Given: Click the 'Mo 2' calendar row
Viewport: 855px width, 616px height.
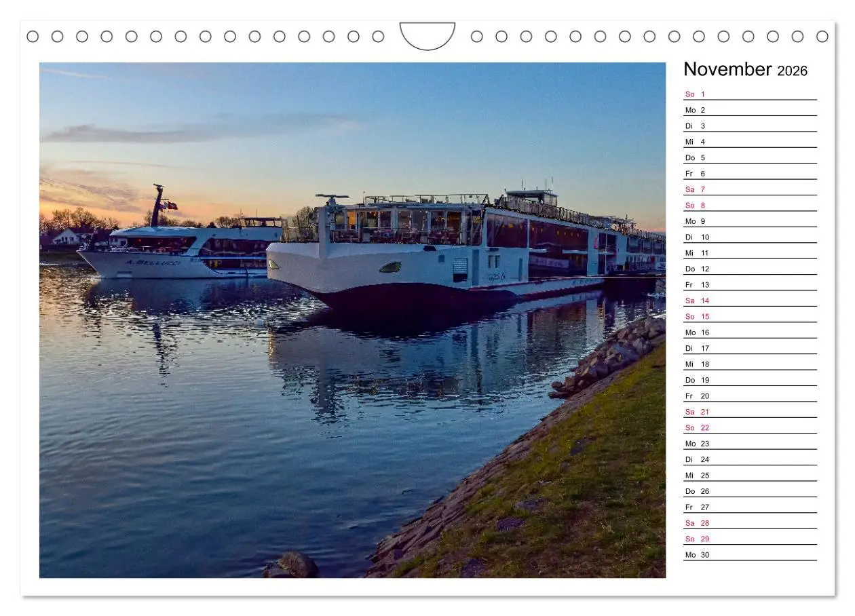Looking at the screenshot, I should [750, 110].
